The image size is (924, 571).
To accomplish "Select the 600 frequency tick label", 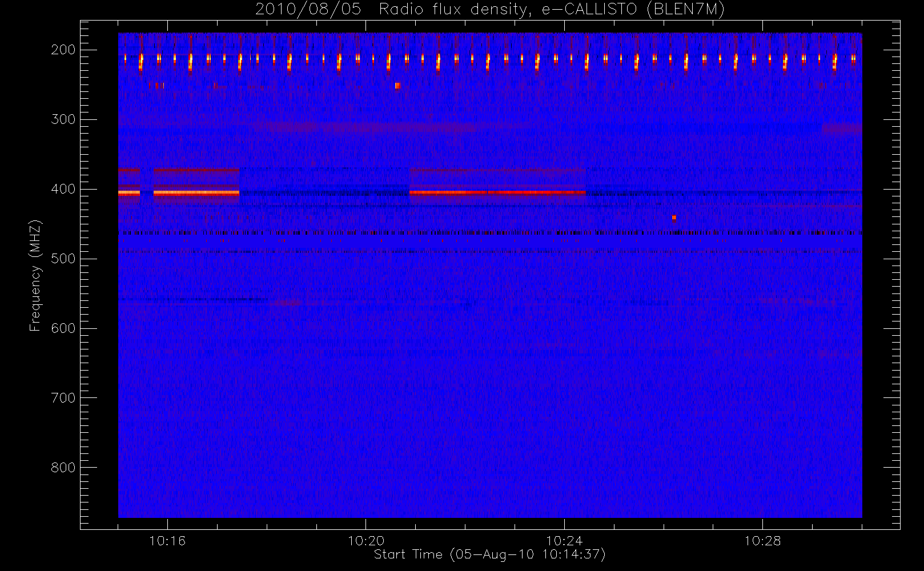I will (63, 328).
